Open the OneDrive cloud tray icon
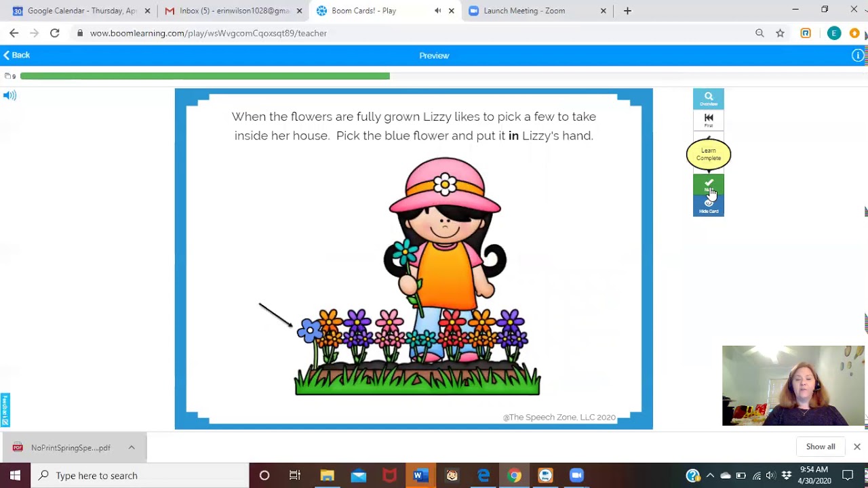 (726, 476)
